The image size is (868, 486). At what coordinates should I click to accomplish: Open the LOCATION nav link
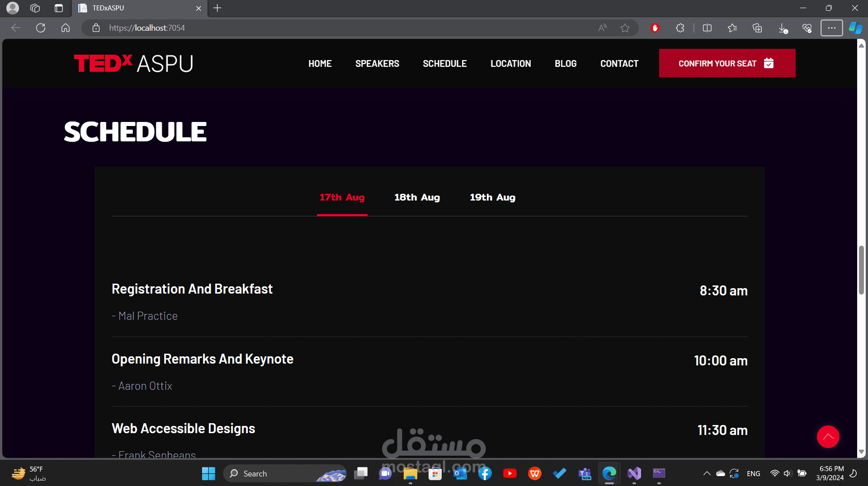pos(511,64)
